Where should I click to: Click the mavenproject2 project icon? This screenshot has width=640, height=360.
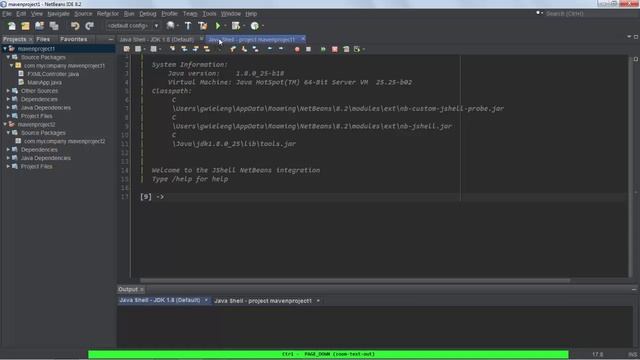coord(12,124)
